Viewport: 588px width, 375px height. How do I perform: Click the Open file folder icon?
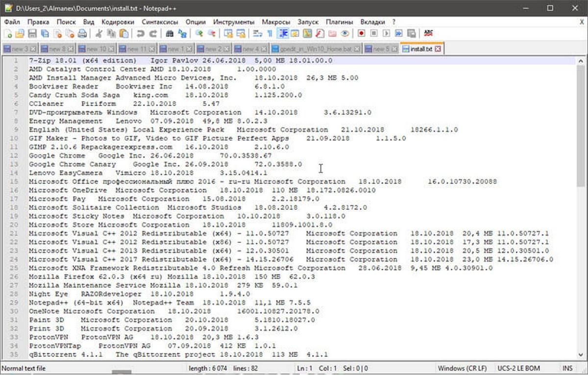(x=20, y=33)
